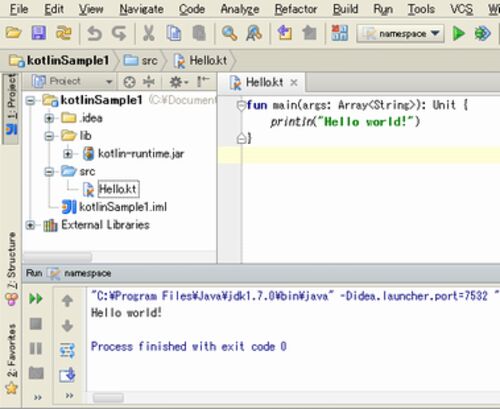Screen dimensions: 500x409
Task: Toggle the Structure tool window tab
Action: point(11,268)
